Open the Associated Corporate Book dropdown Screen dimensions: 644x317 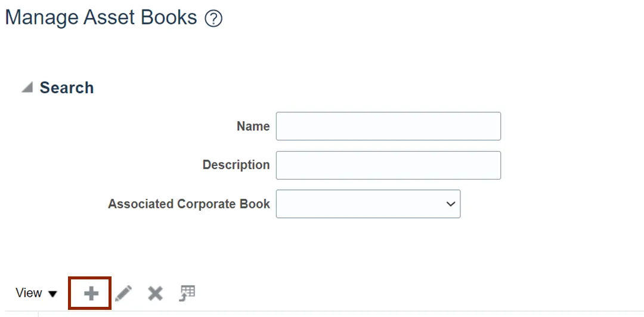click(x=368, y=204)
